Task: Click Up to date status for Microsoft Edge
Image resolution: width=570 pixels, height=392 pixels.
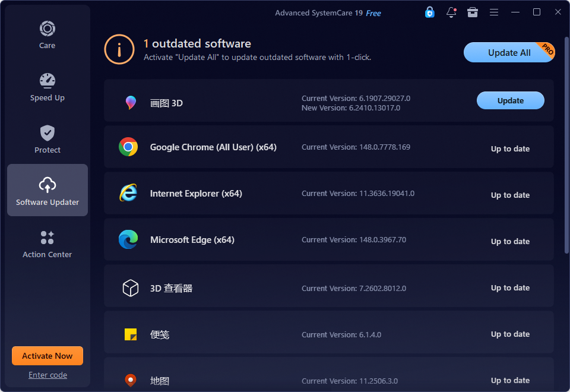Action: tap(510, 242)
